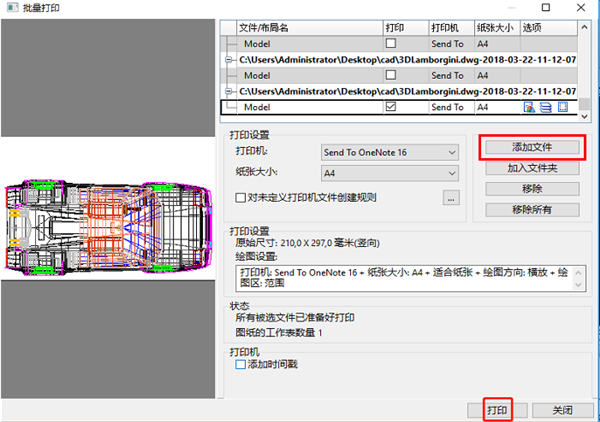The height and width of the screenshot is (422, 600).
Task: Click the Lamborghini drawing preview thumbnail
Action: (108, 227)
